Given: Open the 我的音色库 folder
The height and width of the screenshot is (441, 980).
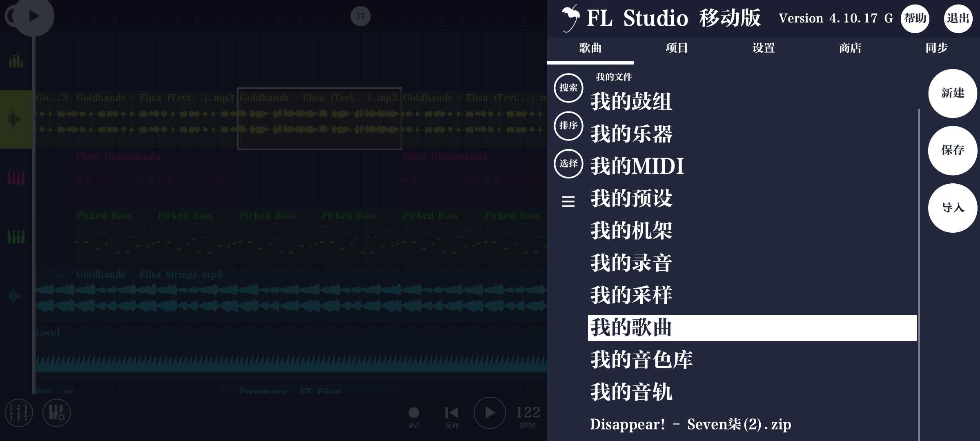Looking at the screenshot, I should tap(752, 360).
